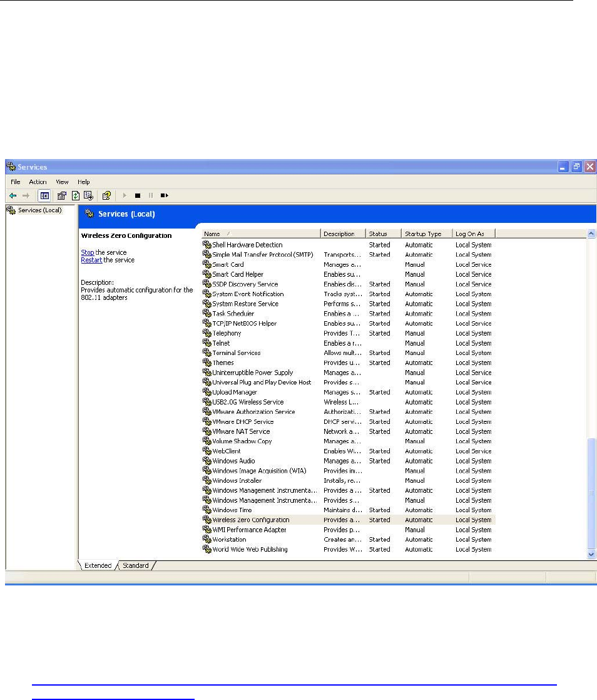This screenshot has width=597, height=700.
Task: Open the Help toolbar icon
Action: pyautogui.click(x=106, y=195)
